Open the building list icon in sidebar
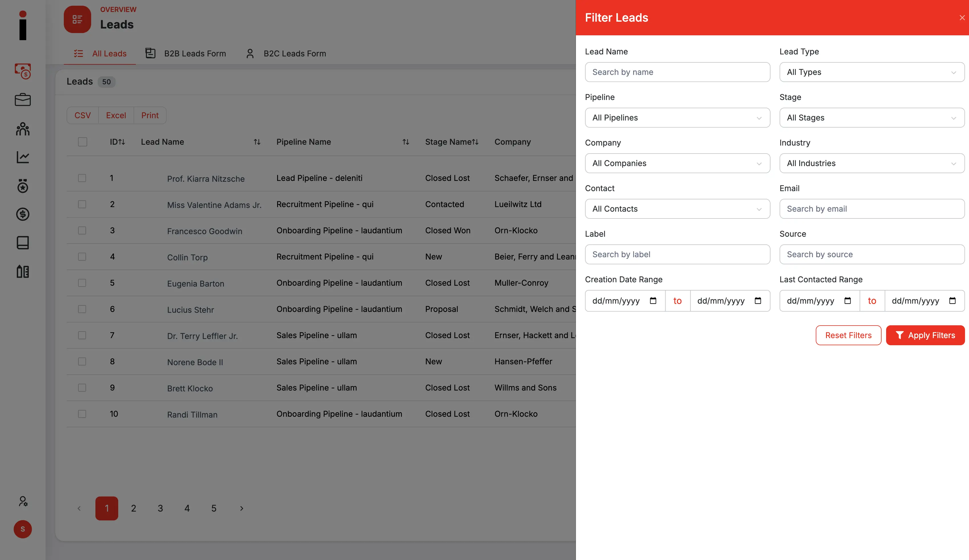This screenshot has width=969, height=560. 23,271
